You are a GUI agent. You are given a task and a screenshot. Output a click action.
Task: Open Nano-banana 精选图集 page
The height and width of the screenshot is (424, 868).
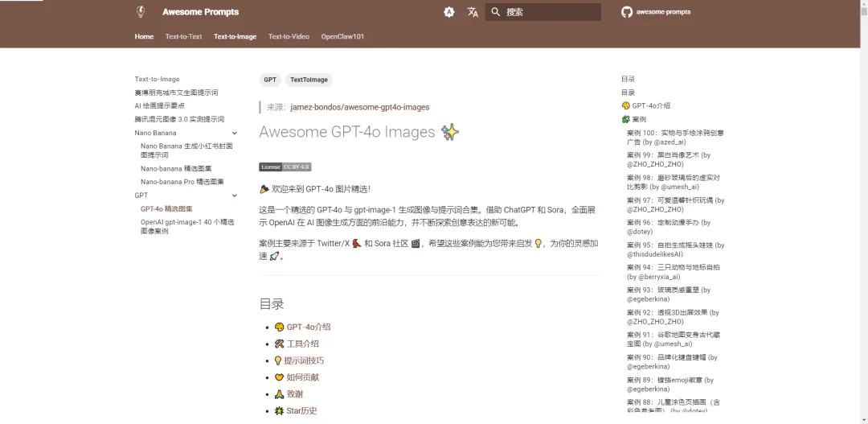click(176, 168)
